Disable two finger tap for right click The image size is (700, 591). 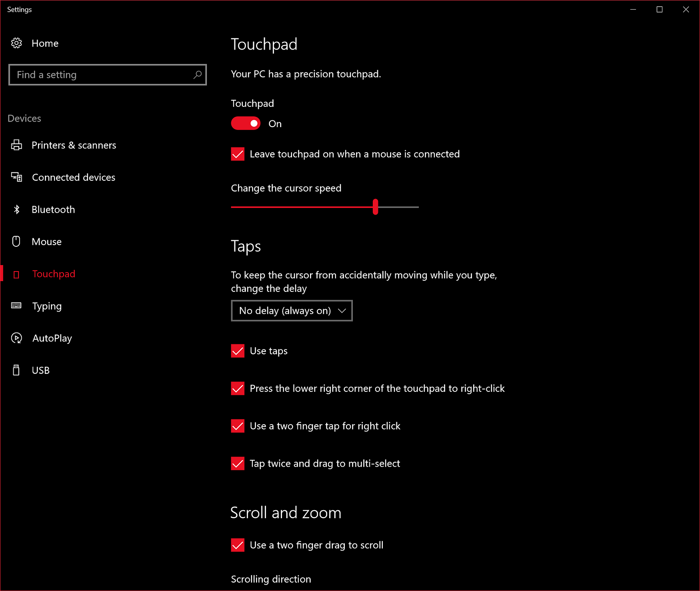(238, 426)
